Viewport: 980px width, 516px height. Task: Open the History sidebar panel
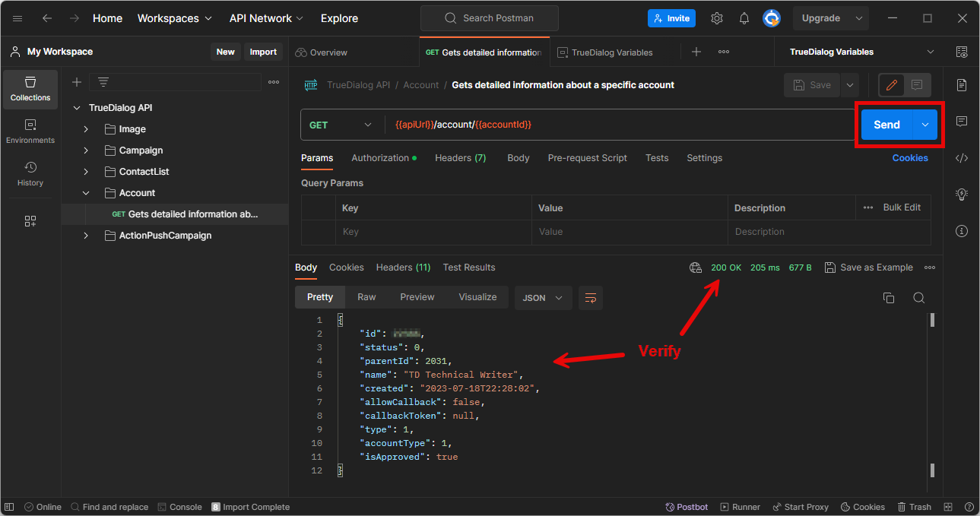pos(30,174)
